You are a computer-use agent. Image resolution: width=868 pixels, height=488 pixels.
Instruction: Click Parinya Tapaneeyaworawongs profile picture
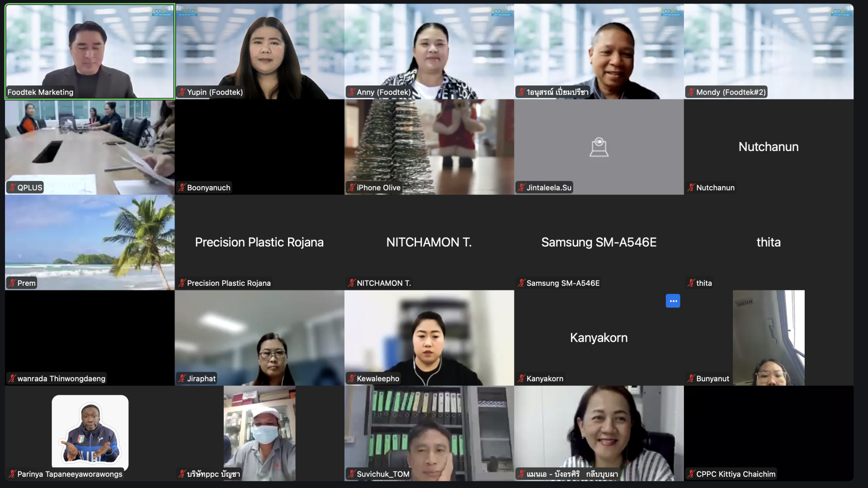pyautogui.click(x=90, y=431)
